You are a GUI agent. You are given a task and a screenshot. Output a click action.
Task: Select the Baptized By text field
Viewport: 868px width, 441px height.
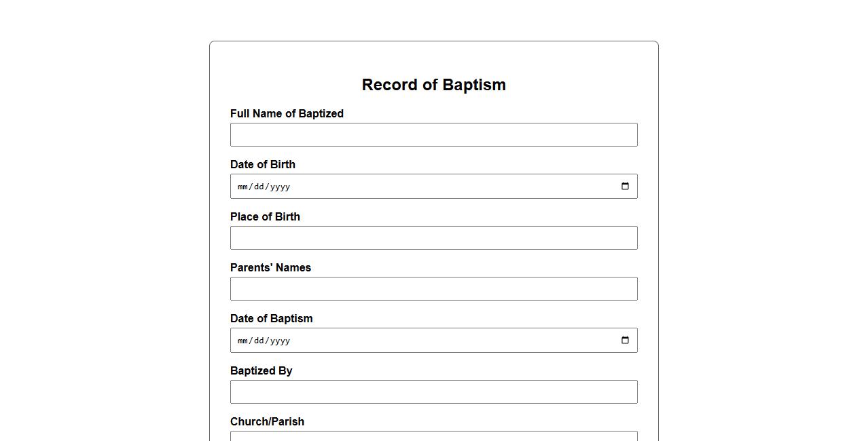click(x=433, y=392)
